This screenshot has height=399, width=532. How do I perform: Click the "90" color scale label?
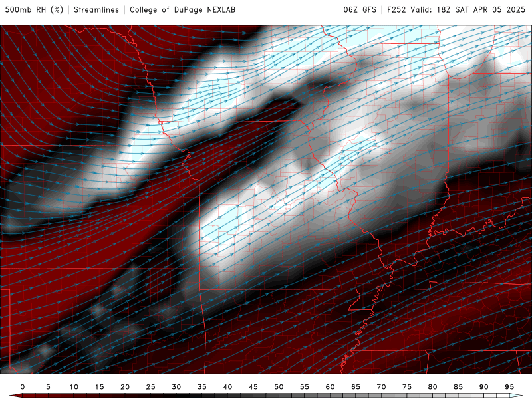(483, 387)
